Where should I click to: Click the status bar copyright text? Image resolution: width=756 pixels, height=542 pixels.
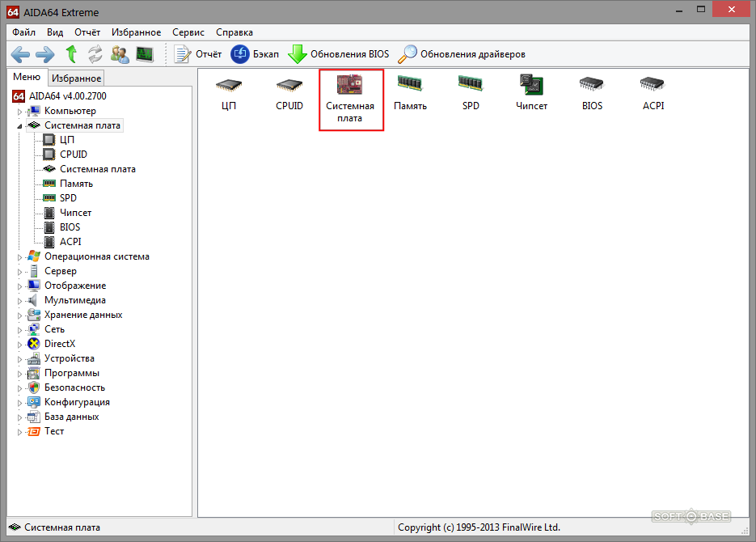tap(479, 527)
